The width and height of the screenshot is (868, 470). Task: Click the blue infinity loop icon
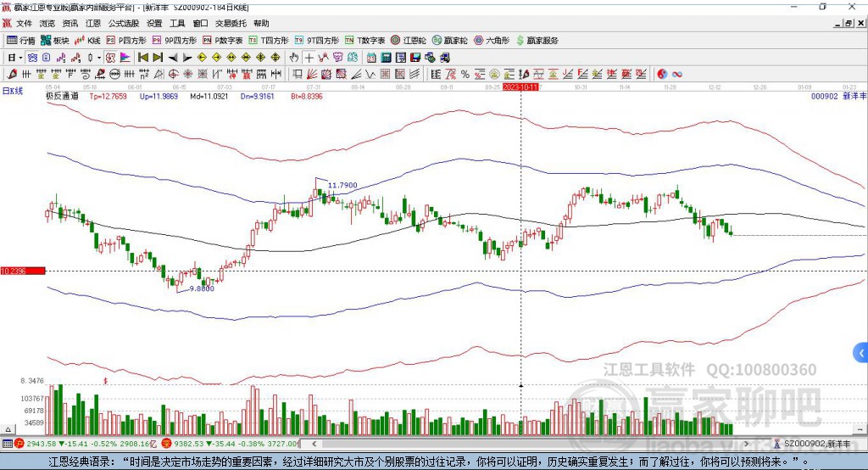[x=677, y=74]
